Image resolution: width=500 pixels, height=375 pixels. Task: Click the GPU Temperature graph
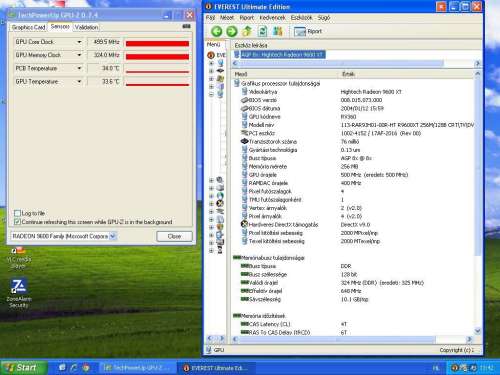point(157,82)
